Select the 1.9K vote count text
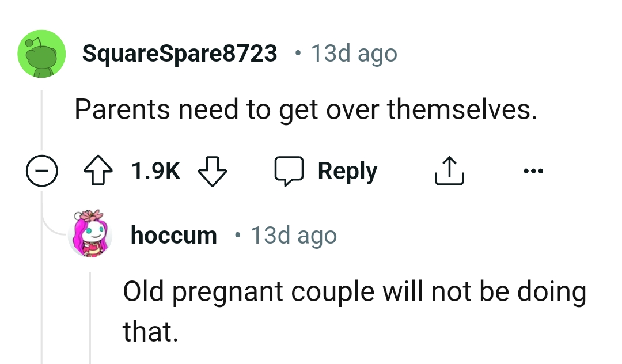The height and width of the screenshot is (364, 622). pos(155,170)
